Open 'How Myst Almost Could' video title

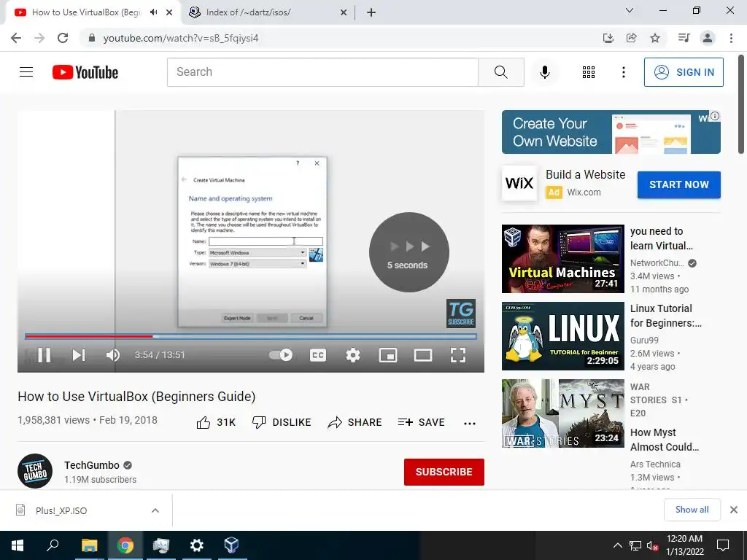[x=665, y=440]
